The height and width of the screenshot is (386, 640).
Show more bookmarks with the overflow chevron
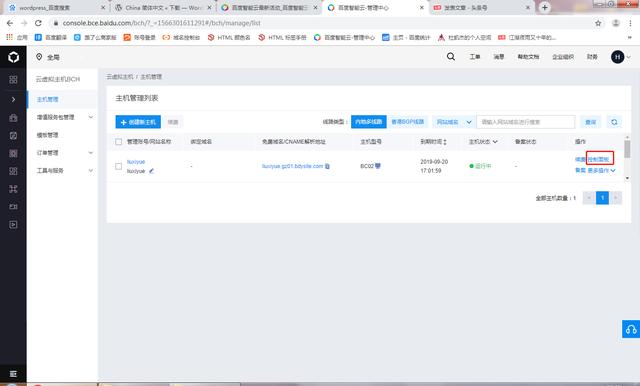(x=631, y=38)
